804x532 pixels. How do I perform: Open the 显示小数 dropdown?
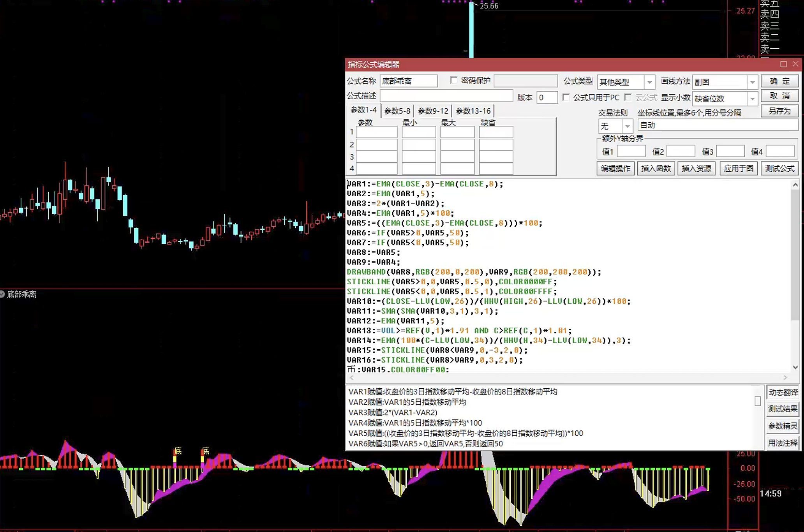click(x=752, y=99)
